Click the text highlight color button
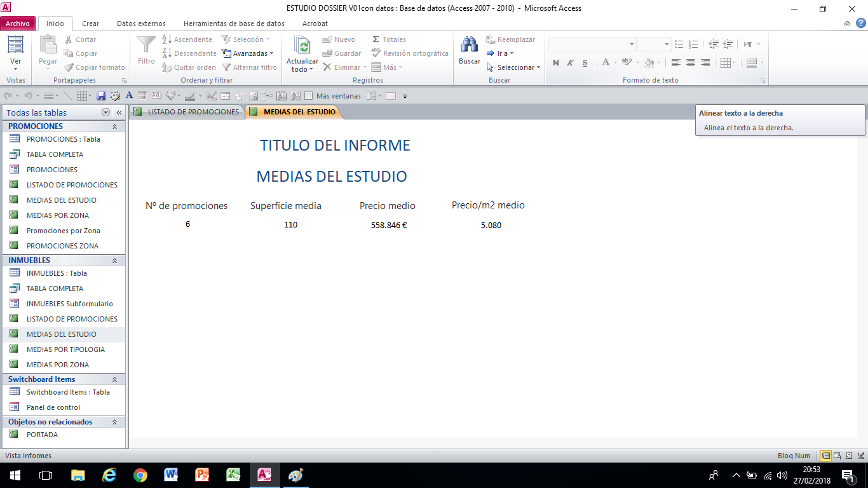Viewport: 868px width, 488px height. click(627, 62)
